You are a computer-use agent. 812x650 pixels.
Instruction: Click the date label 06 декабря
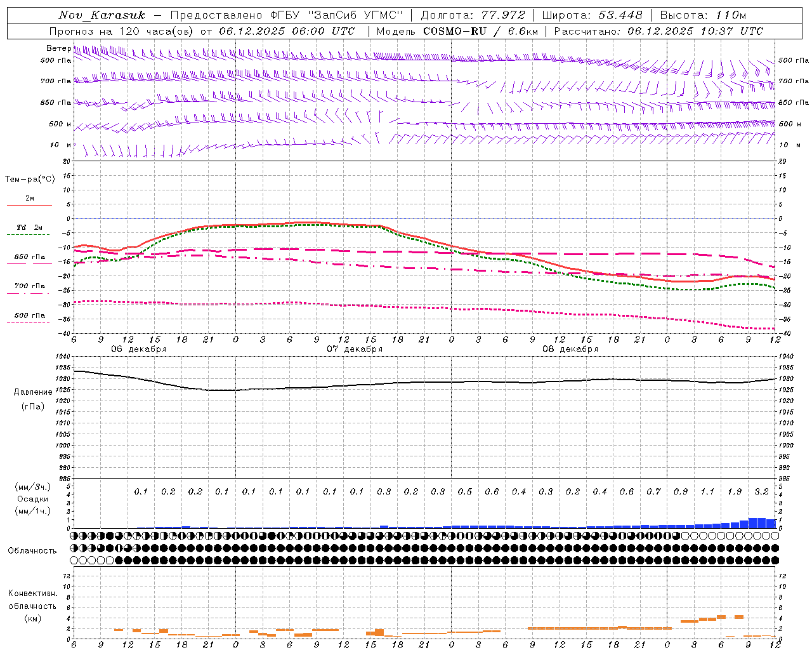[139, 349]
